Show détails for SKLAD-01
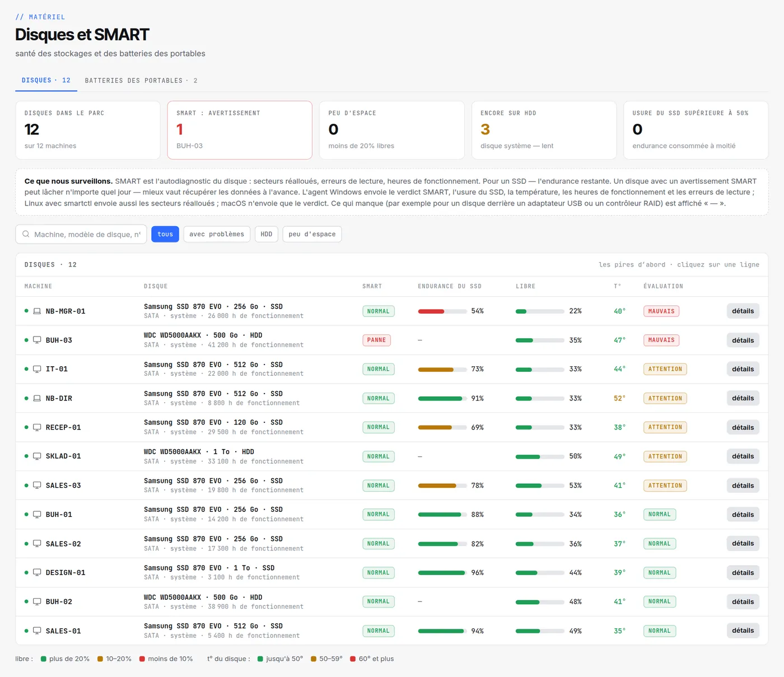784x677 pixels. [x=743, y=456]
